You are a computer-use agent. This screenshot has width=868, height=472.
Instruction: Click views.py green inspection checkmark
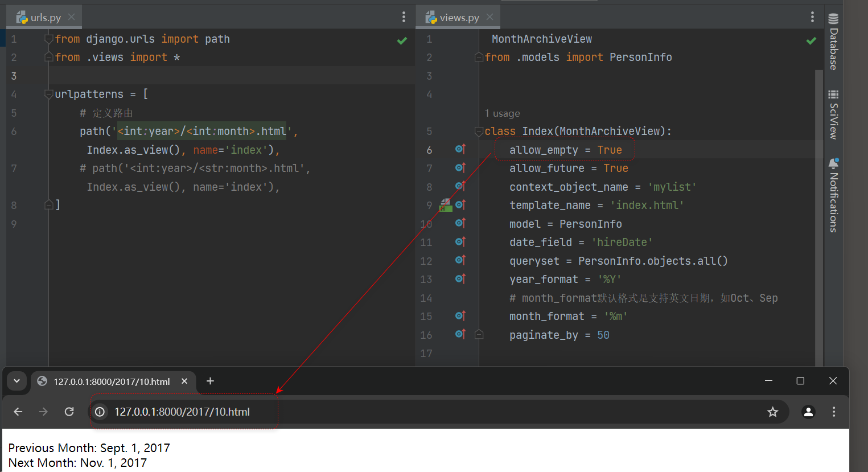[811, 40]
